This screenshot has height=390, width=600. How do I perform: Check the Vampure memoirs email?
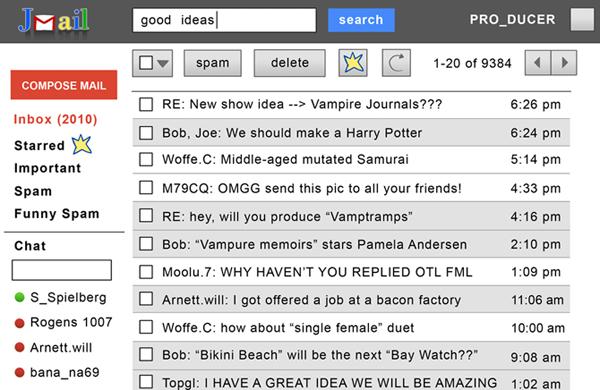pos(146,244)
